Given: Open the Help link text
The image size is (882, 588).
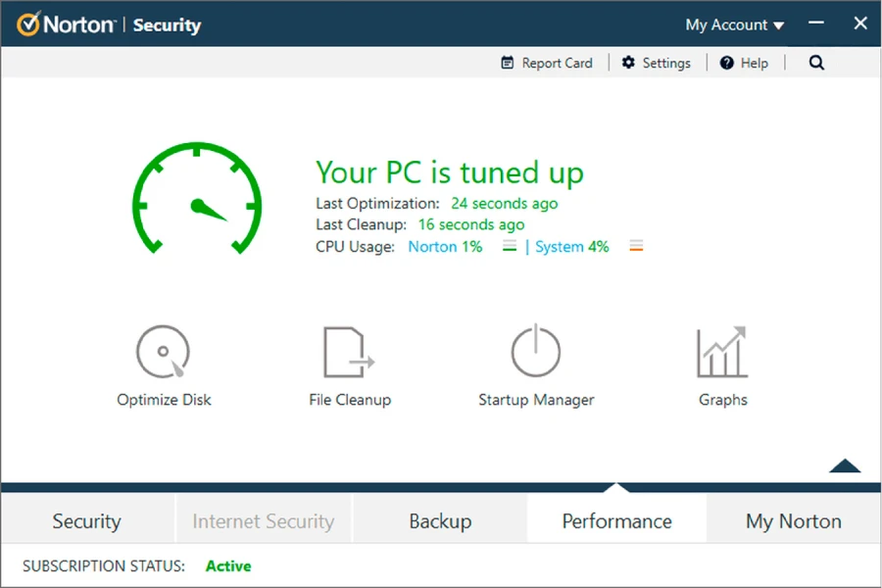Looking at the screenshot, I should click(x=755, y=63).
